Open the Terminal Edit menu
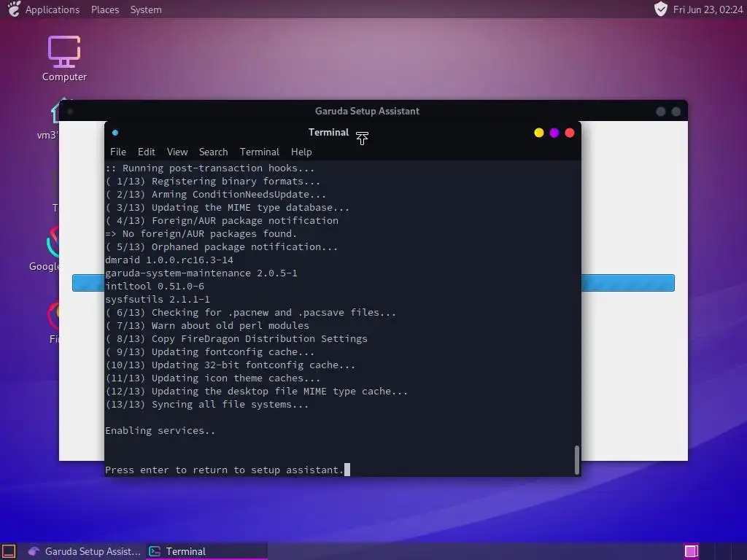 pyautogui.click(x=146, y=152)
